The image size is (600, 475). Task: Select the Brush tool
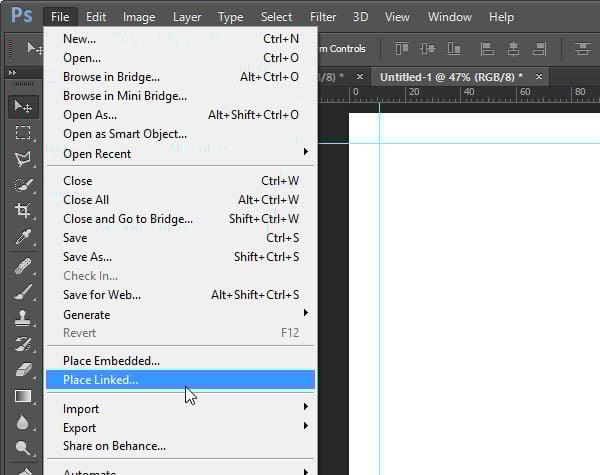tap(23, 292)
